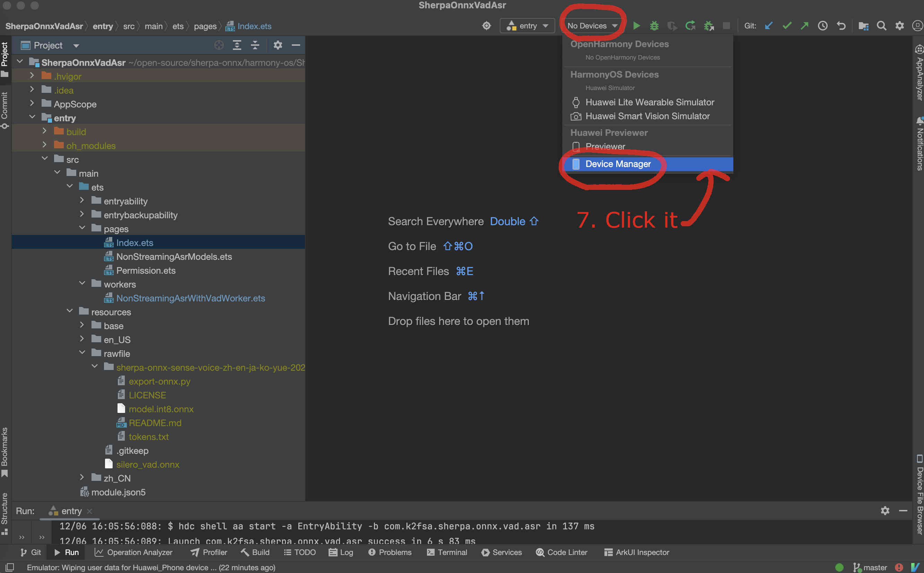Select Permission.ets in the tree
Image resolution: width=924 pixels, height=573 pixels.
(x=146, y=271)
